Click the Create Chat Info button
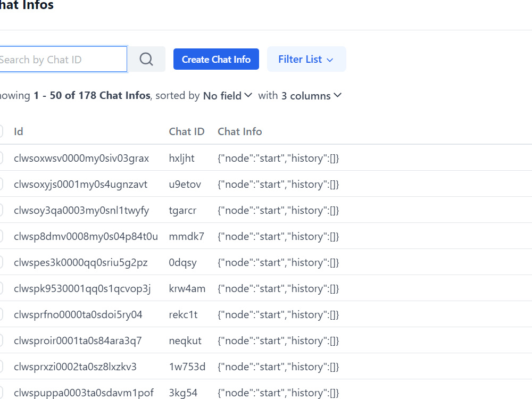Image resolution: width=532 pixels, height=399 pixels. (x=216, y=60)
